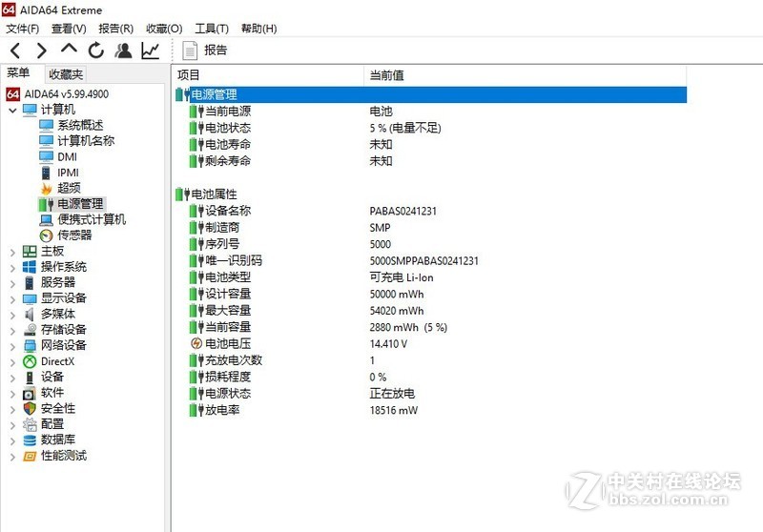Select the 超频 flame icon
This screenshot has width=763, height=532.
[x=46, y=188]
